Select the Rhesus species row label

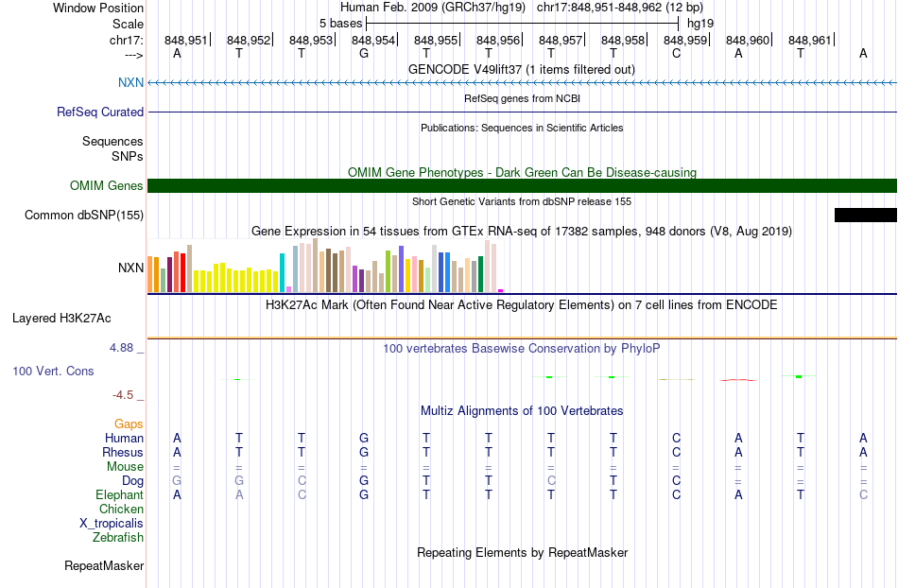point(123,452)
